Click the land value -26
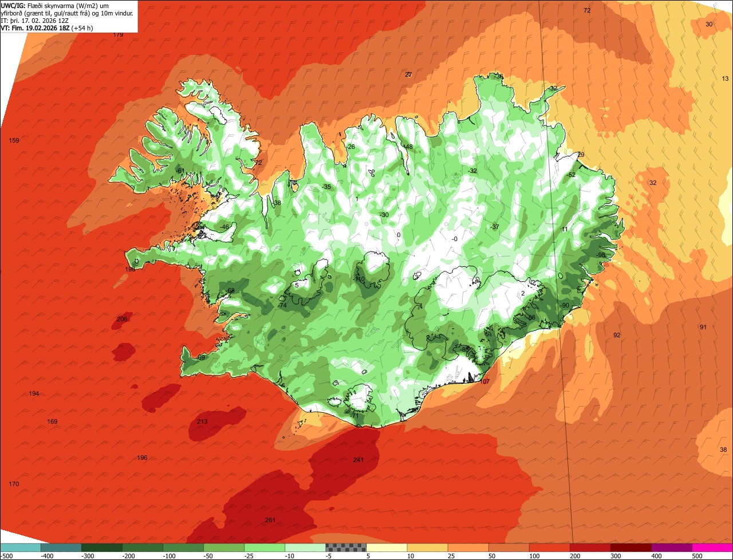 pos(350,147)
